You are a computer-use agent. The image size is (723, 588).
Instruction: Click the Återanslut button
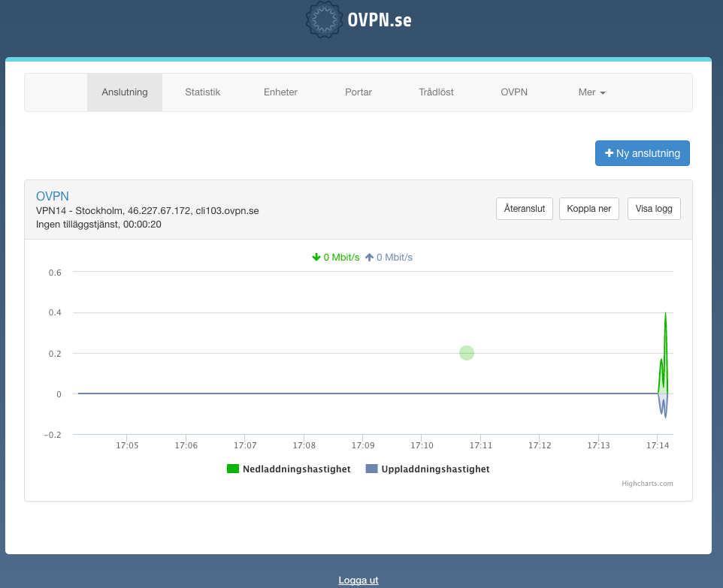coord(525,209)
